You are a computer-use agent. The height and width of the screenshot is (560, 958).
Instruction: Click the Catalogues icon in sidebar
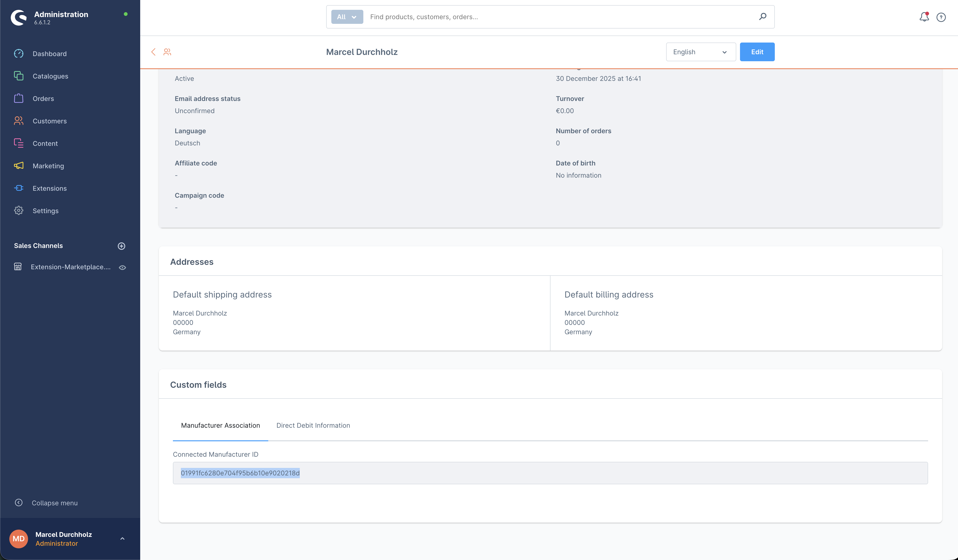[19, 76]
